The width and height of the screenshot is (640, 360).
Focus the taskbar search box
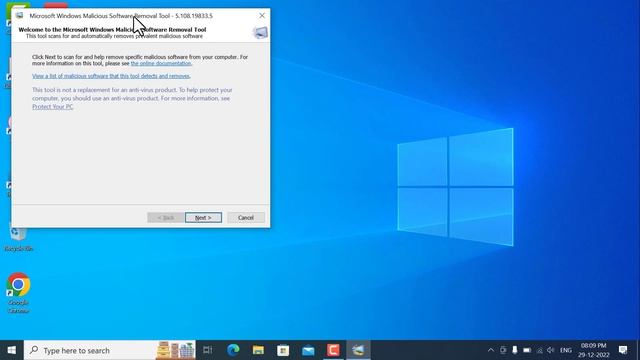pyautogui.click(x=110, y=350)
